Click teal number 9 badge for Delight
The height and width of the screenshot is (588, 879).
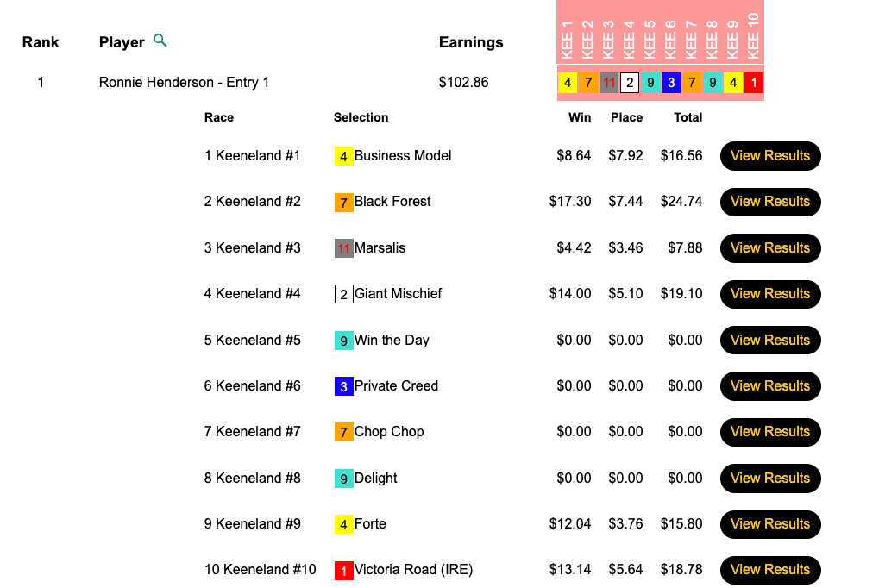click(343, 479)
